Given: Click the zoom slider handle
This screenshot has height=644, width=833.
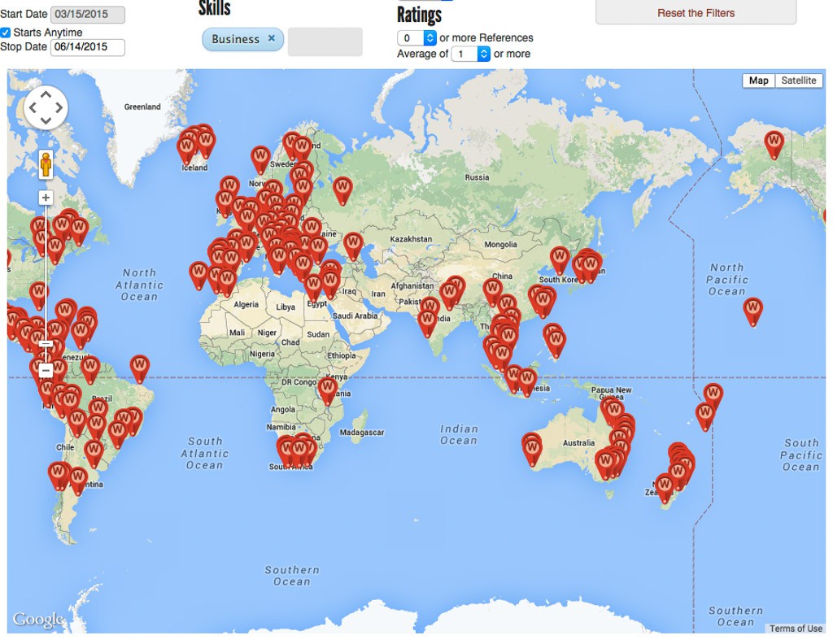Looking at the screenshot, I should click(x=46, y=344).
